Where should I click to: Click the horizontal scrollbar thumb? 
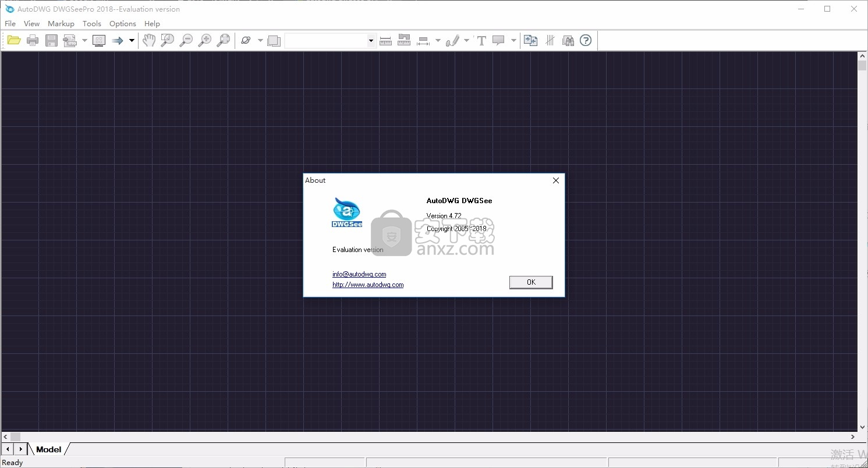[x=15, y=437]
